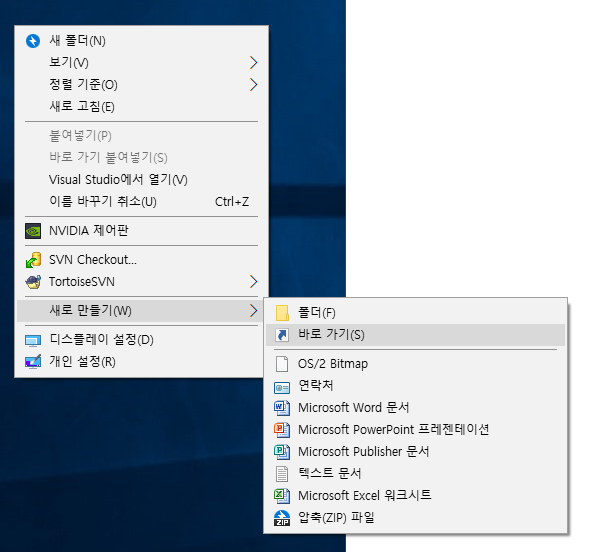Open NVIDIA 제어판 entry
The height and width of the screenshot is (552, 594).
[x=141, y=231]
